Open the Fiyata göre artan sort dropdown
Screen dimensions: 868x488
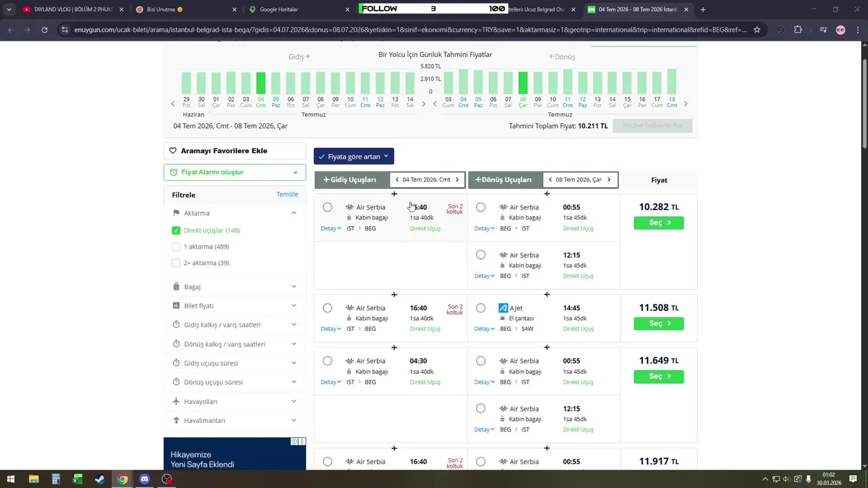tap(353, 157)
